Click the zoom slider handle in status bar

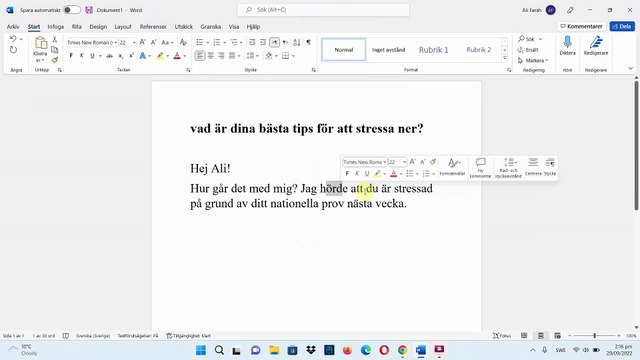(x=595, y=336)
